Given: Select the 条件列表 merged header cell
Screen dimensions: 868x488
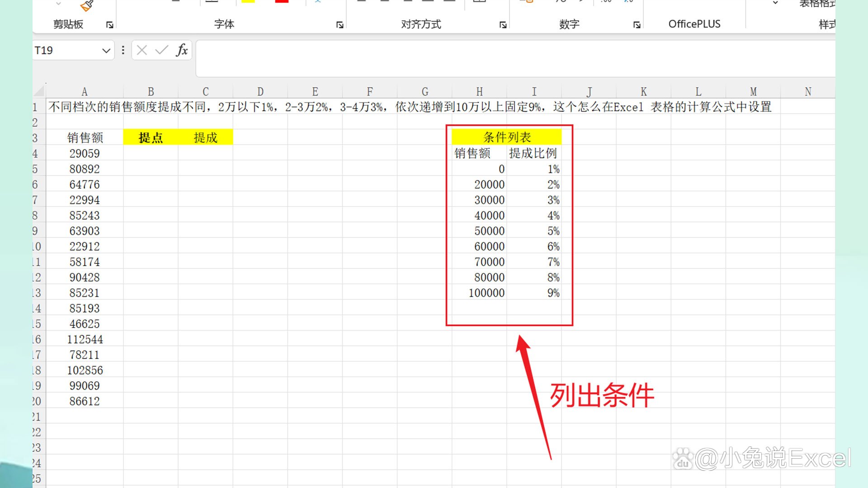Looking at the screenshot, I should [x=507, y=137].
